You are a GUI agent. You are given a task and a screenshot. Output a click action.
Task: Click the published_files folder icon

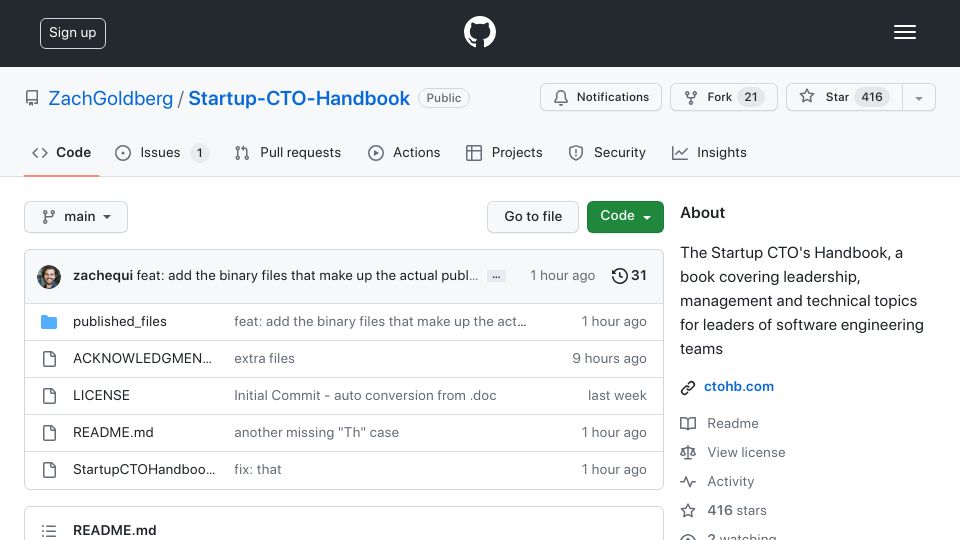pyautogui.click(x=49, y=322)
